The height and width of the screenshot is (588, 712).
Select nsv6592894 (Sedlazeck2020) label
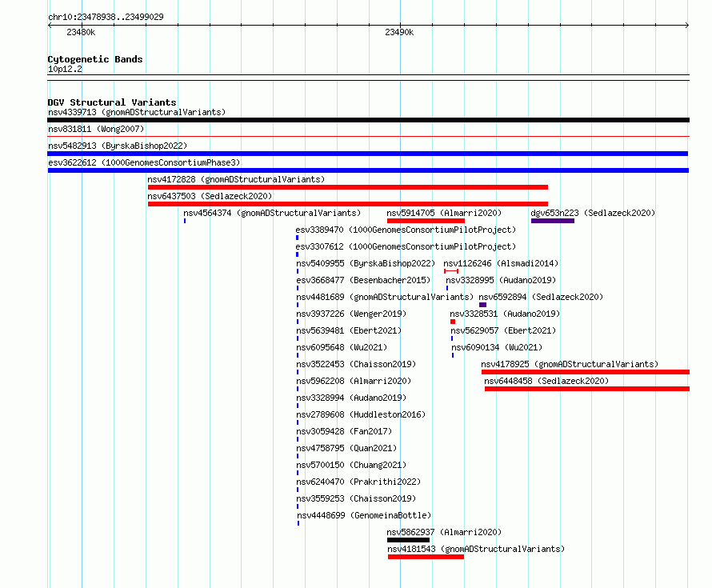[541, 297]
